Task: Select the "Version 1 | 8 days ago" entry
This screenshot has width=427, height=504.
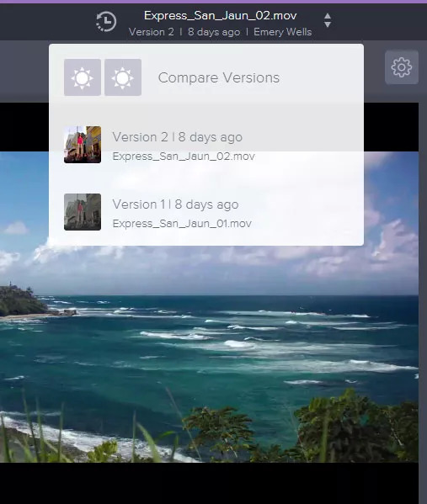Action: 175,204
